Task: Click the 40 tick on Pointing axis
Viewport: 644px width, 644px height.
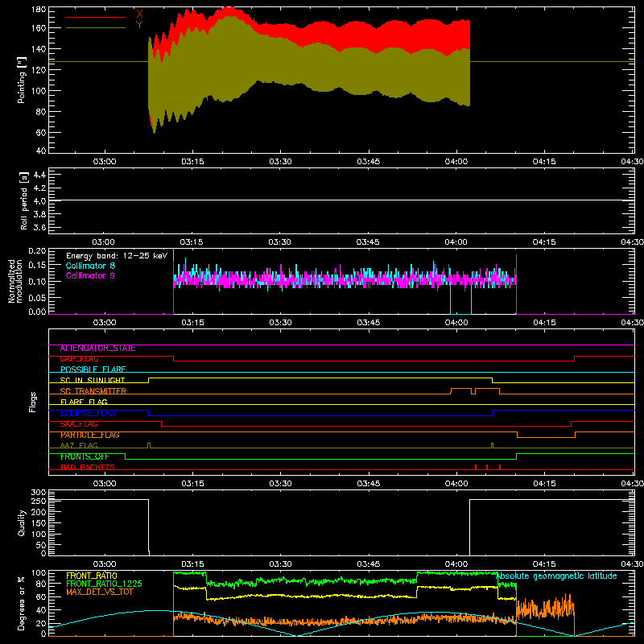Action: click(41, 151)
